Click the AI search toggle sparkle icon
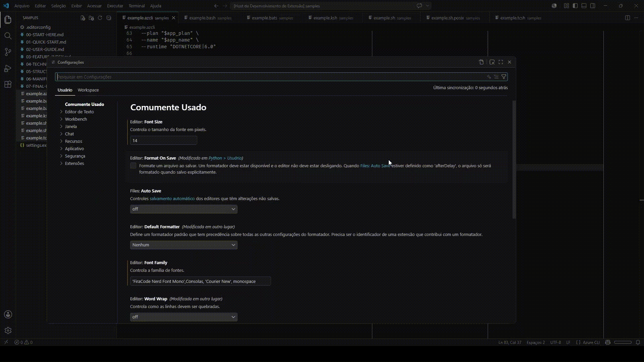The image size is (644, 362). point(489,77)
